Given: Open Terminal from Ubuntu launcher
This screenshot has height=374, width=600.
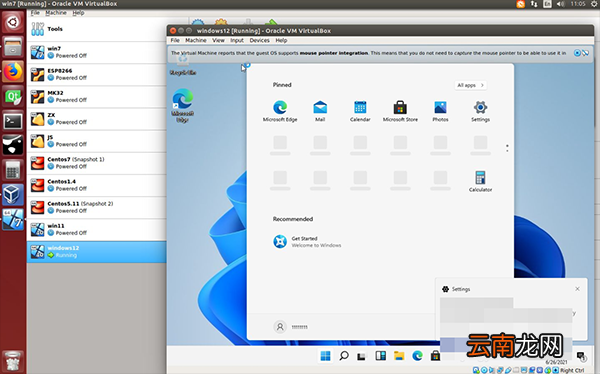Looking at the screenshot, I should click(13, 121).
